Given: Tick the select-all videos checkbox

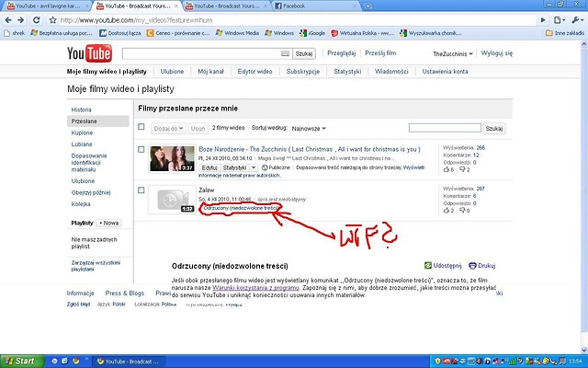Looking at the screenshot, I should (x=141, y=127).
